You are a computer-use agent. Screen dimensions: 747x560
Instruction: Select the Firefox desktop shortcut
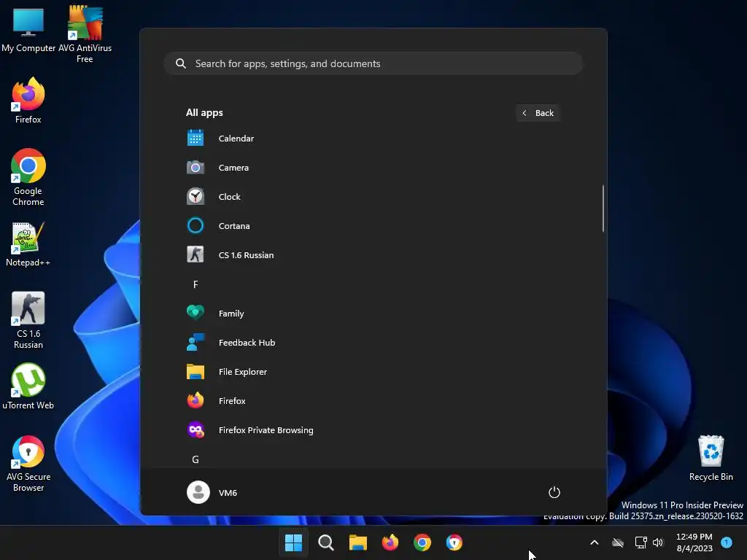(28, 101)
